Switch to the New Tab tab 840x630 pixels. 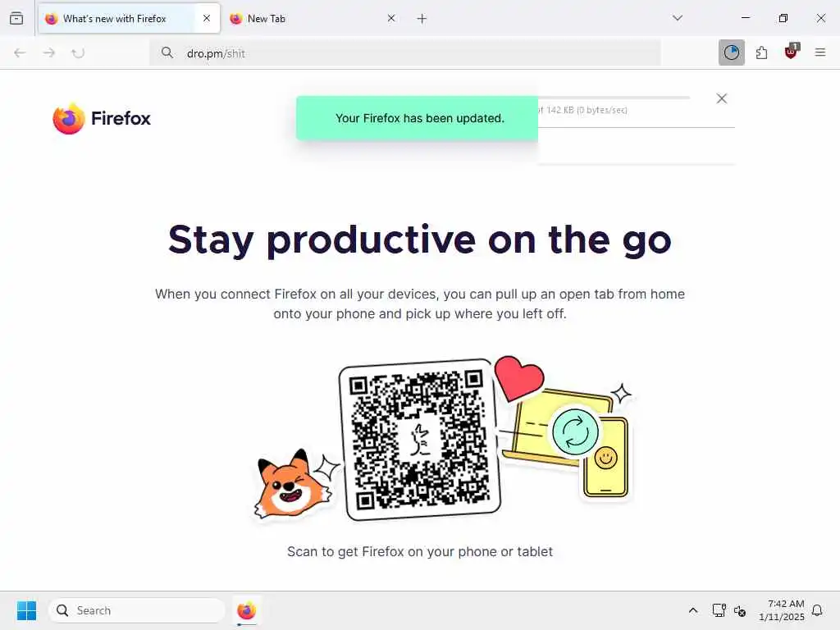tap(313, 19)
